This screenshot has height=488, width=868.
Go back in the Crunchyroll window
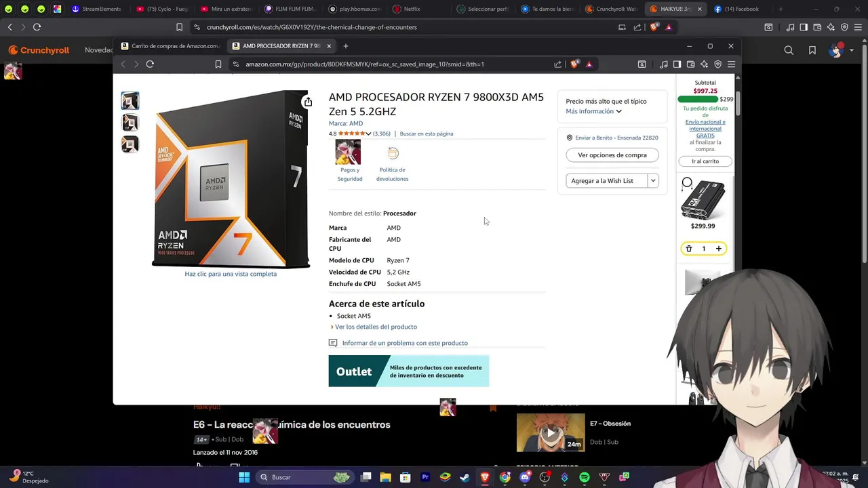[x=9, y=27]
